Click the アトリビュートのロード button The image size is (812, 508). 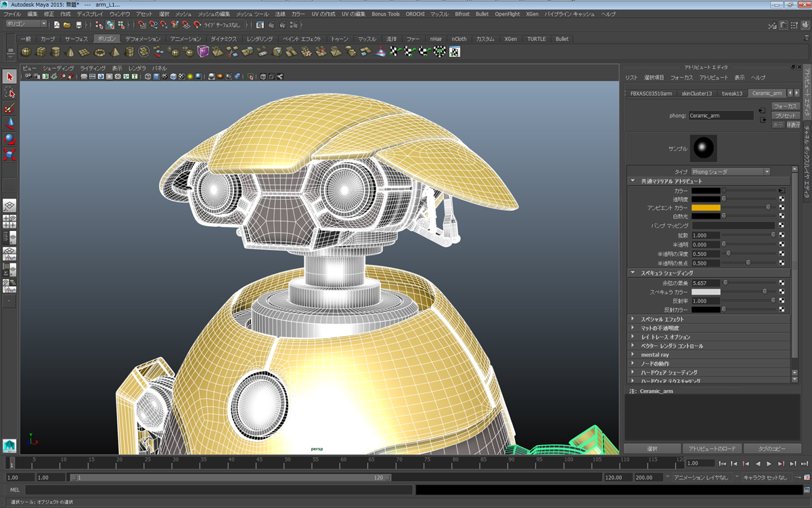coord(712,448)
